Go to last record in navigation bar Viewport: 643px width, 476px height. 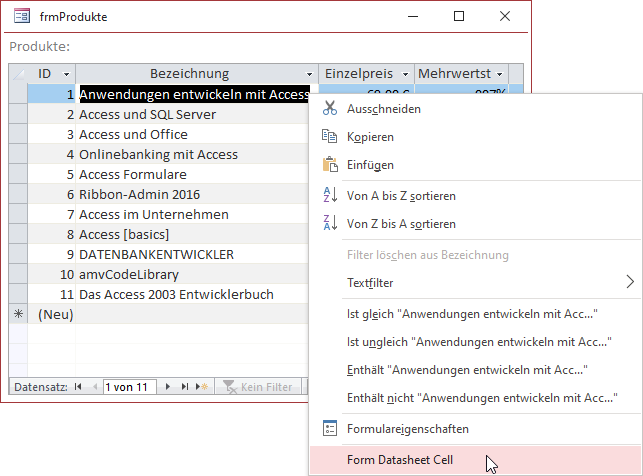pos(185,387)
